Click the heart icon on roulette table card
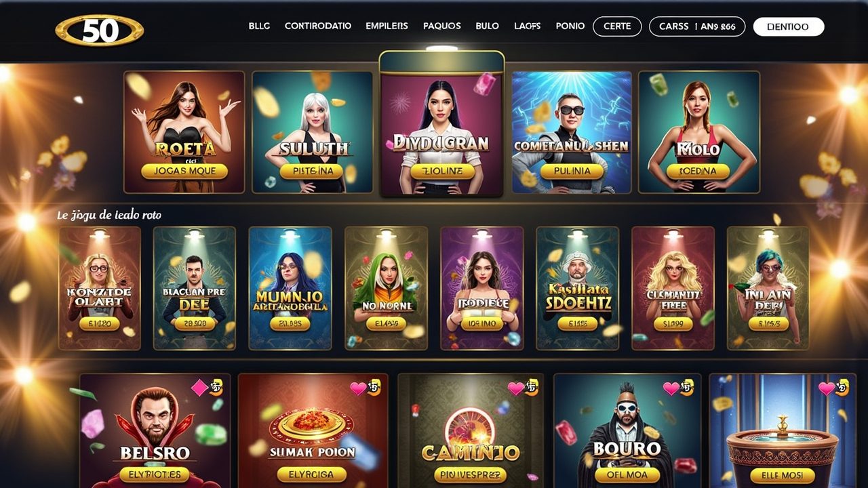868x488 pixels. 827,388
